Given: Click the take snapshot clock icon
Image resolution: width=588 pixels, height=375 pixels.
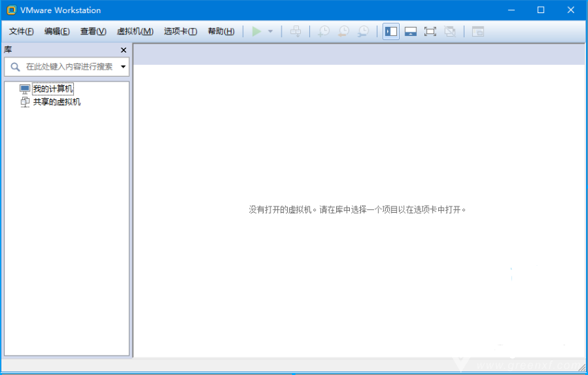Looking at the screenshot, I should pyautogui.click(x=323, y=32).
